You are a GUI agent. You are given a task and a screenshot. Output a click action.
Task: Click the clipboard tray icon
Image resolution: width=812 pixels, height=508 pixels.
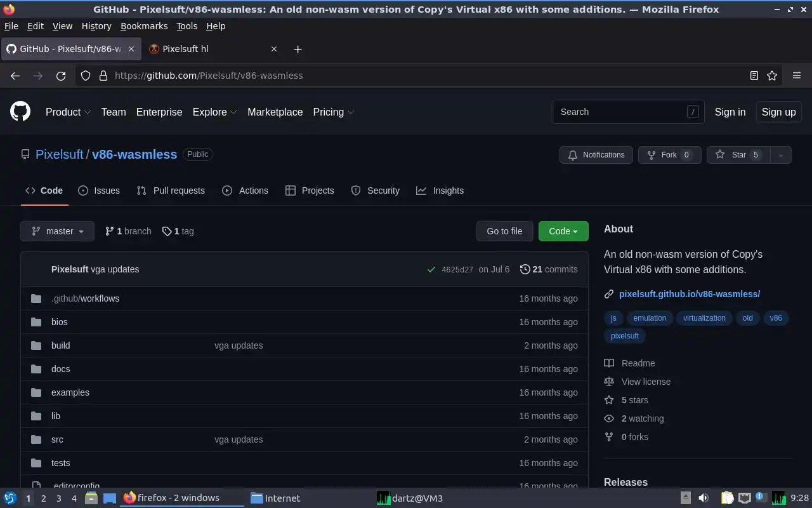[727, 498]
